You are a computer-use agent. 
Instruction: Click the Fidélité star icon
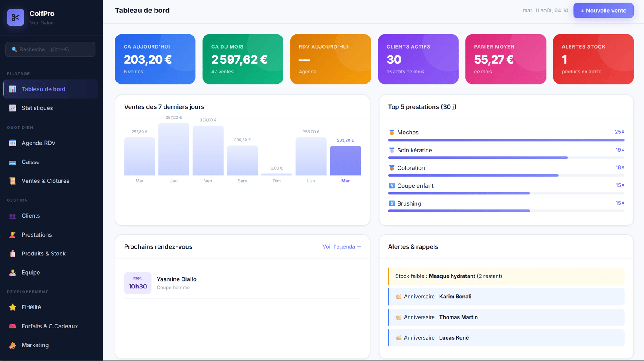[12, 307]
